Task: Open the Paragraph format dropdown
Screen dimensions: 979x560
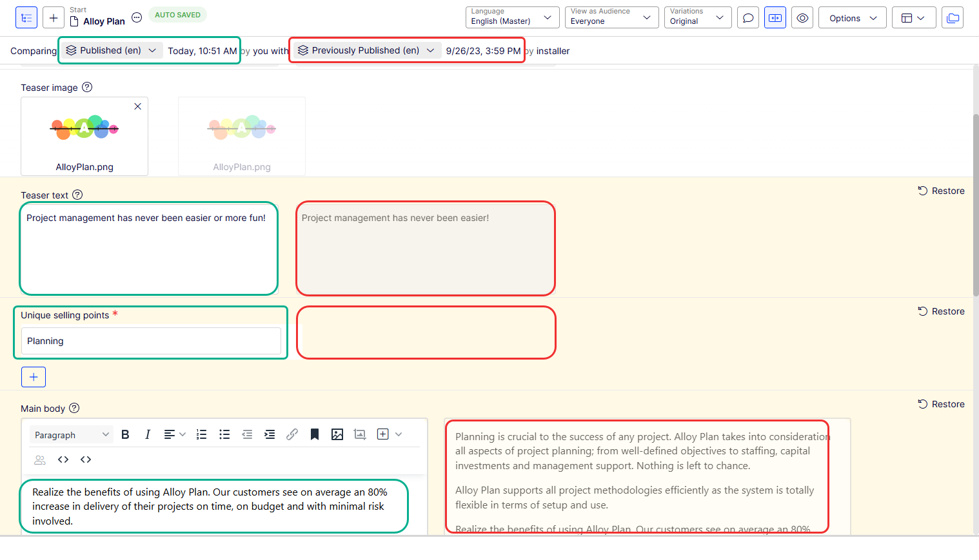Action: [71, 435]
